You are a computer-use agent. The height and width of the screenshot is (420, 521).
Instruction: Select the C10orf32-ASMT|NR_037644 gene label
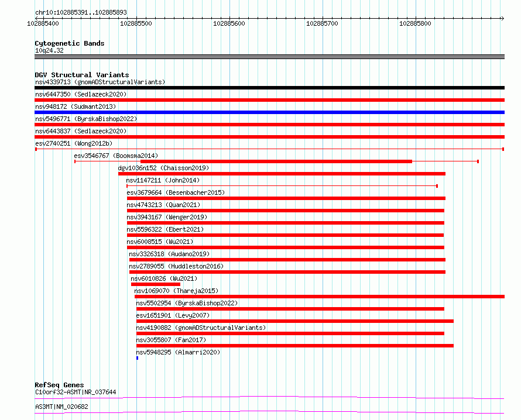[76, 392]
